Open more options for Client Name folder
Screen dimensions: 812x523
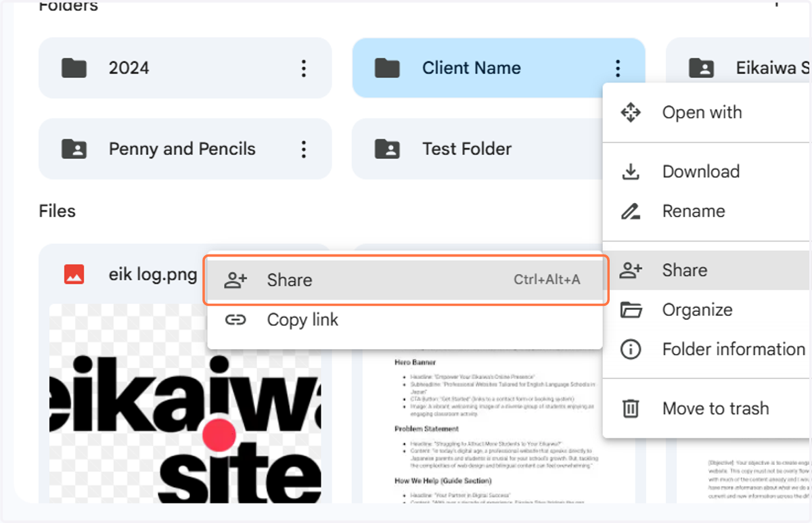617,68
